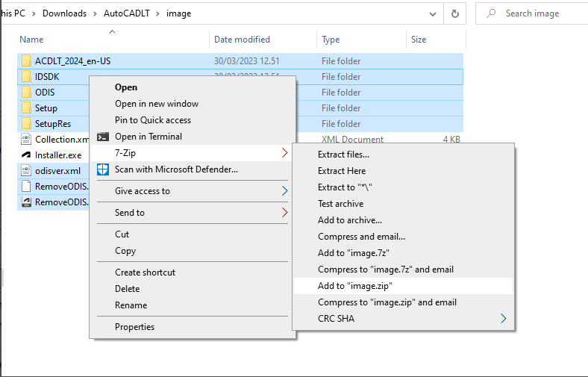Click the Installer.exe Autodesk icon

pyautogui.click(x=26, y=155)
